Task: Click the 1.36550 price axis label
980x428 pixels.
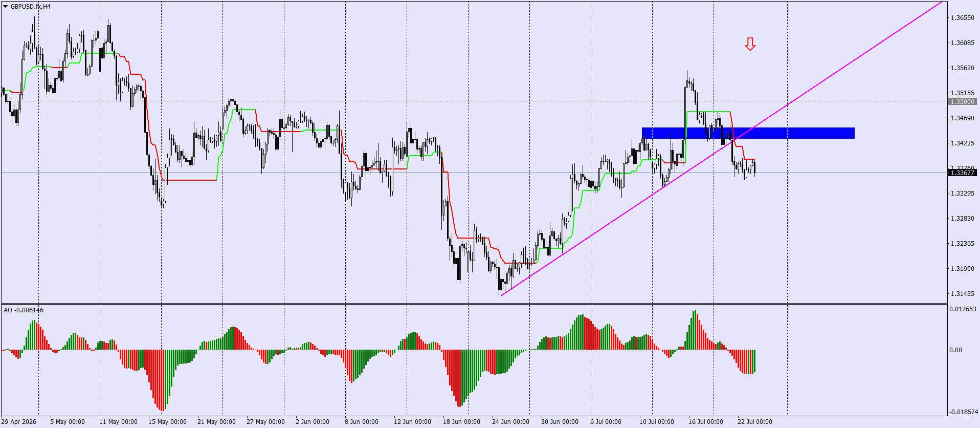Action: click(962, 18)
